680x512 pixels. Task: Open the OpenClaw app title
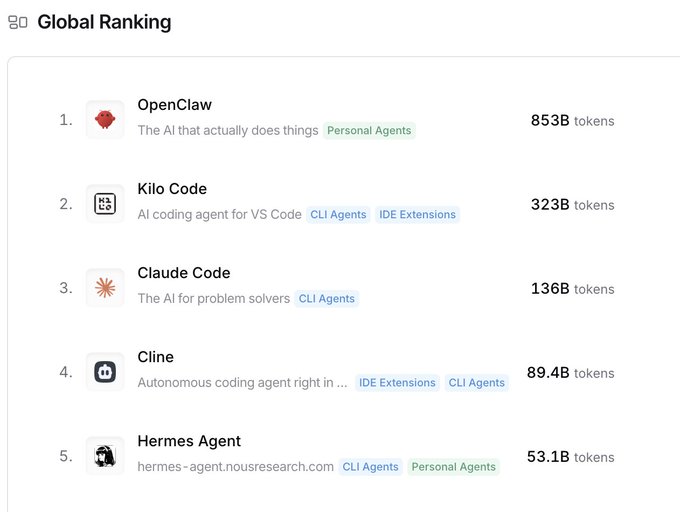pos(174,105)
